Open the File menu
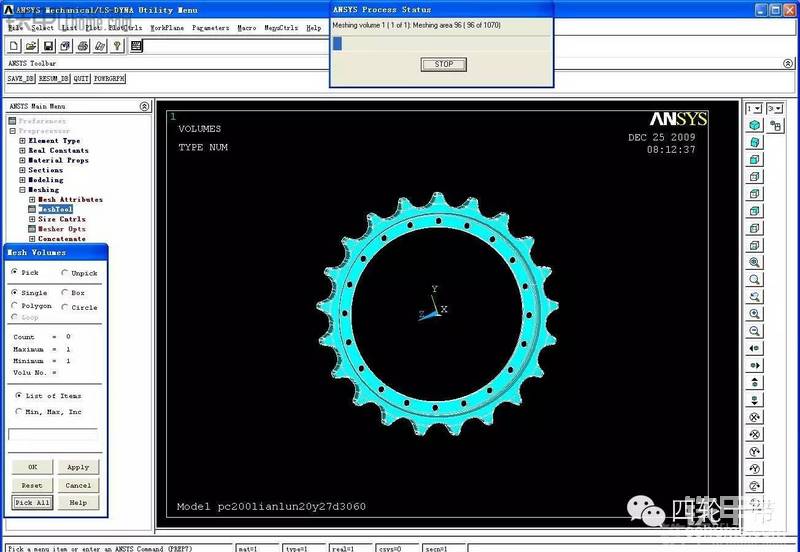The height and width of the screenshot is (552, 800). point(16,28)
